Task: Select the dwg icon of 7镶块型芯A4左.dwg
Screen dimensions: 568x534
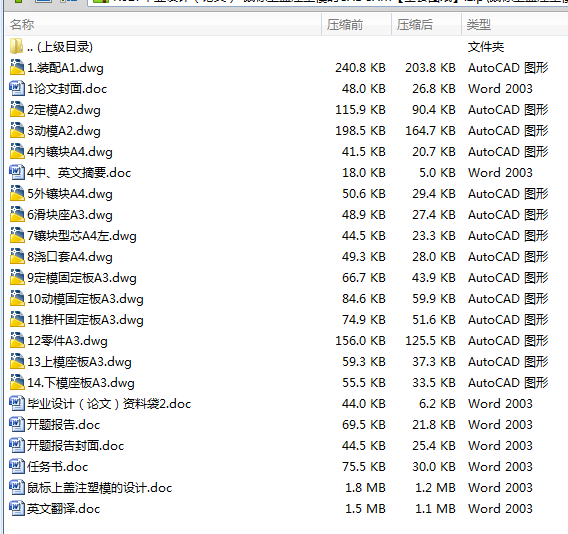Action: 17,235
